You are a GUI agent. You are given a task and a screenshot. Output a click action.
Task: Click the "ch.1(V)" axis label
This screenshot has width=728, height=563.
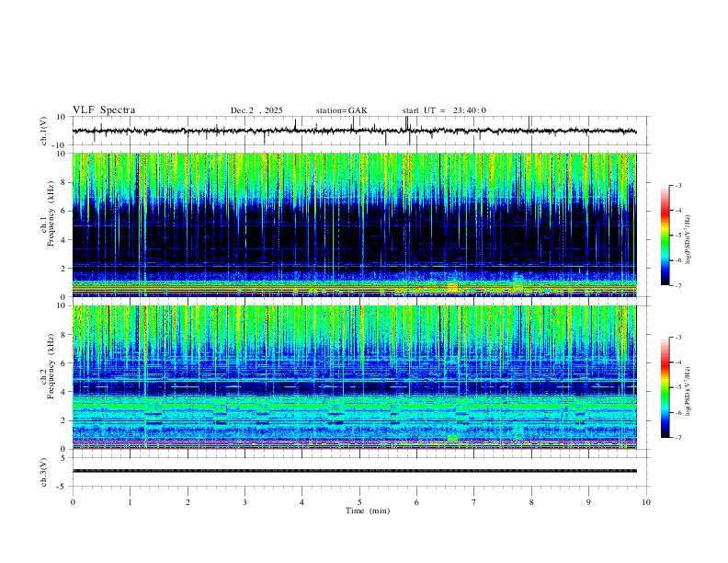click(44, 131)
